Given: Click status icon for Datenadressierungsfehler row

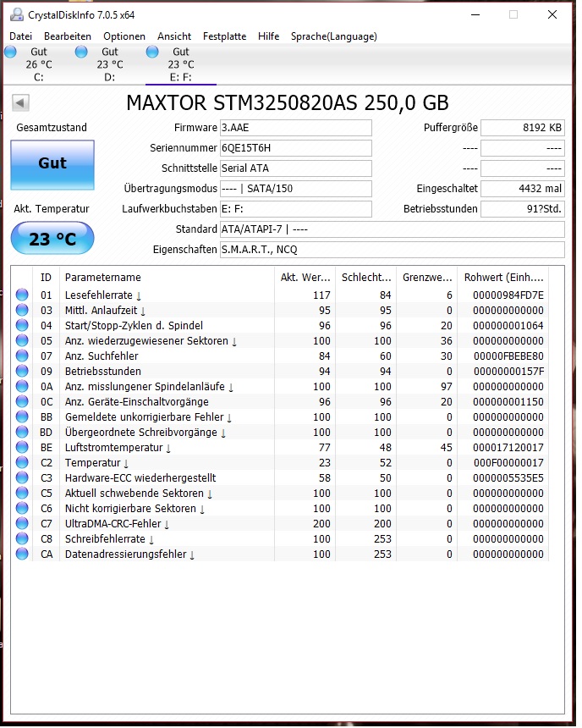Looking at the screenshot, I should [22, 554].
